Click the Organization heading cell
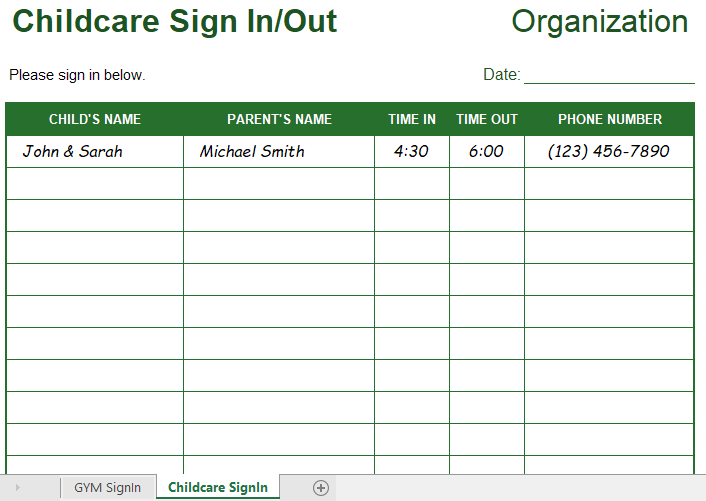The height and width of the screenshot is (501, 706). tap(600, 21)
